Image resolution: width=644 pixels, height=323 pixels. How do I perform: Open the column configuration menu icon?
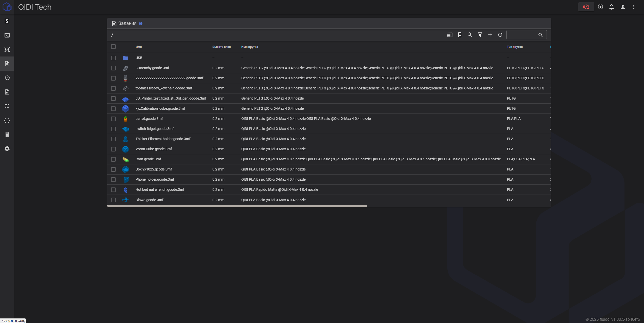pyautogui.click(x=460, y=35)
